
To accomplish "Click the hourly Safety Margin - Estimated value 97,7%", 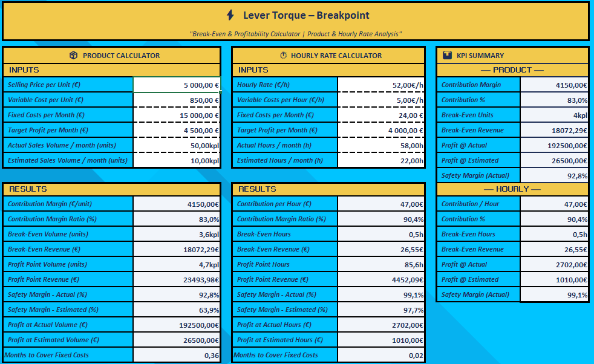I will click(380, 310).
